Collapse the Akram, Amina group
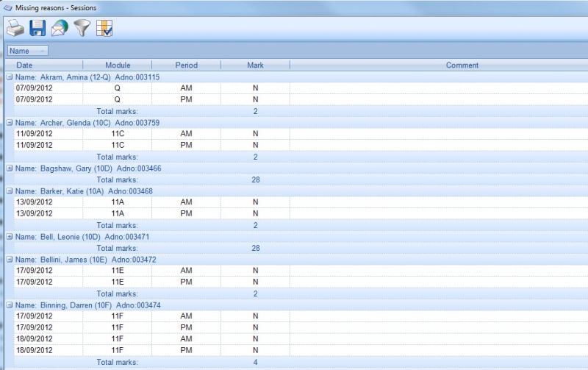Image resolution: width=588 pixels, height=370 pixels. coord(10,77)
